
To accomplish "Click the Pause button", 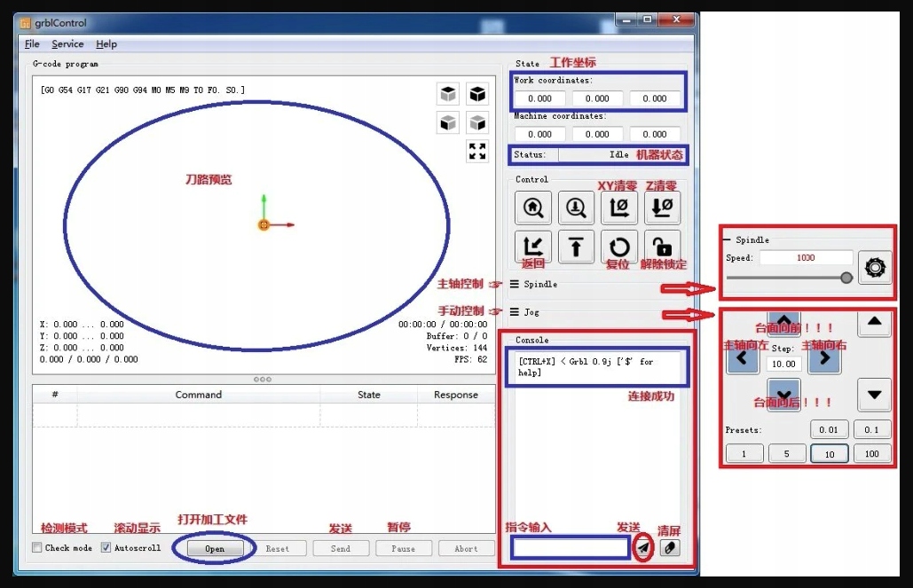I will point(404,548).
